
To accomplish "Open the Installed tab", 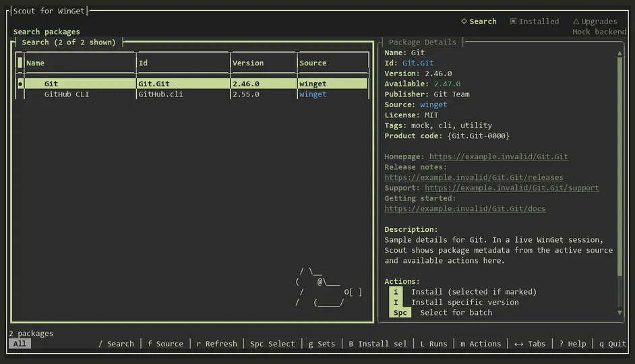I will 535,22.
